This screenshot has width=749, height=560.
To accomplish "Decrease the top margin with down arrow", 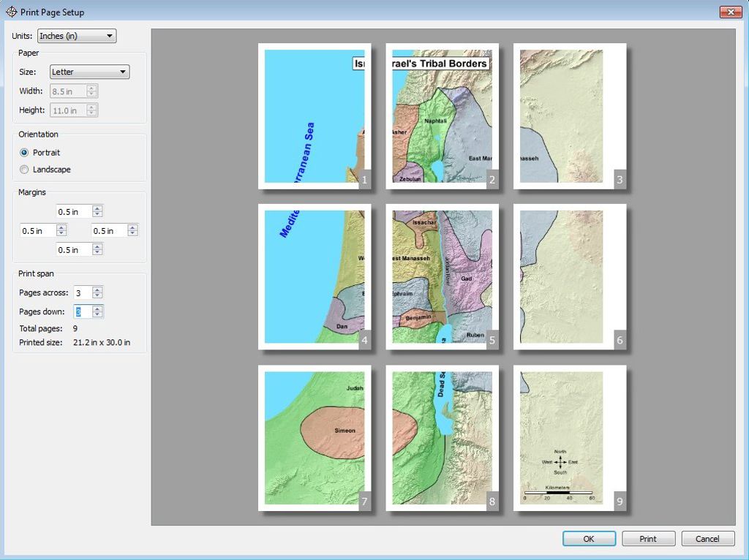I will tap(97, 214).
